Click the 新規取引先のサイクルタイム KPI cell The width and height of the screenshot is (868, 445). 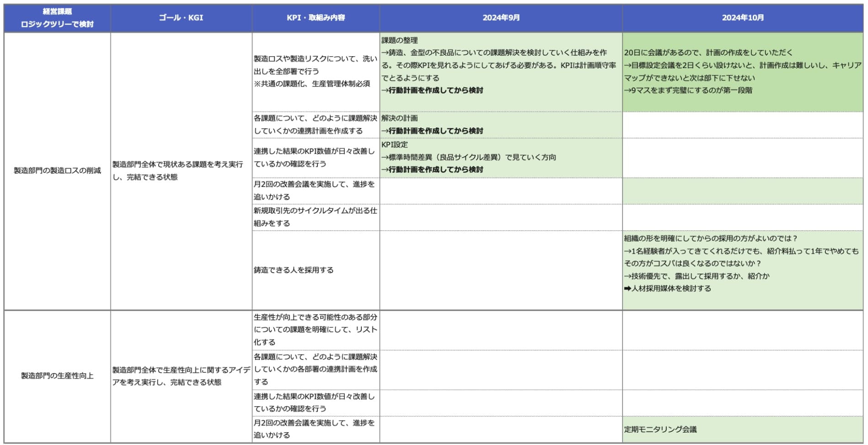click(x=316, y=217)
